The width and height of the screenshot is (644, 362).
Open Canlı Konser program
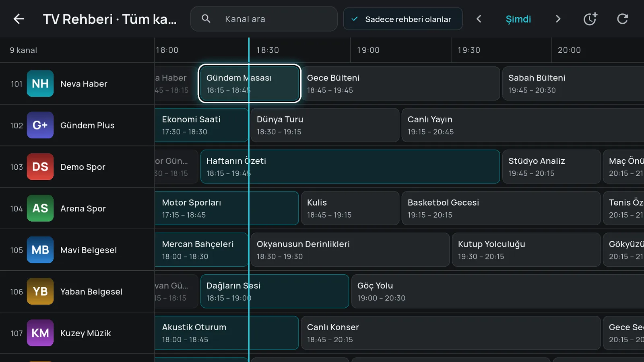pos(451,333)
